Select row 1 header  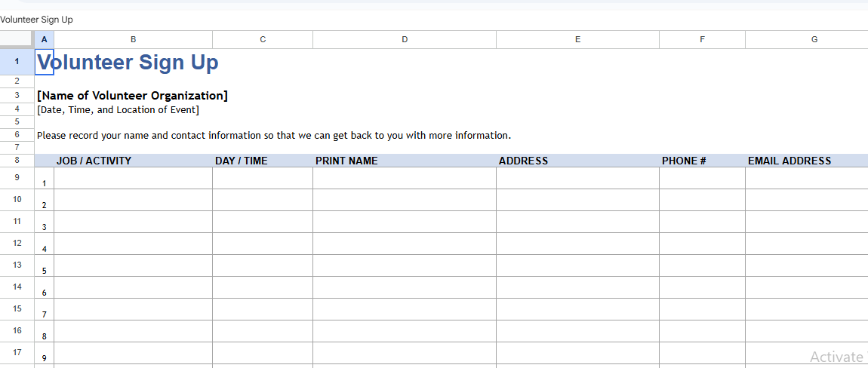(x=17, y=62)
